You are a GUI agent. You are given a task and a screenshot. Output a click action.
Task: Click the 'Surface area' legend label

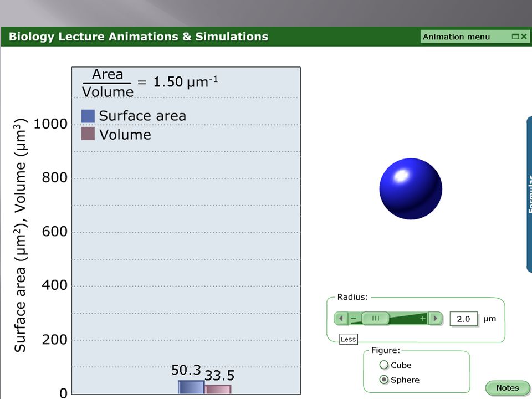(142, 116)
